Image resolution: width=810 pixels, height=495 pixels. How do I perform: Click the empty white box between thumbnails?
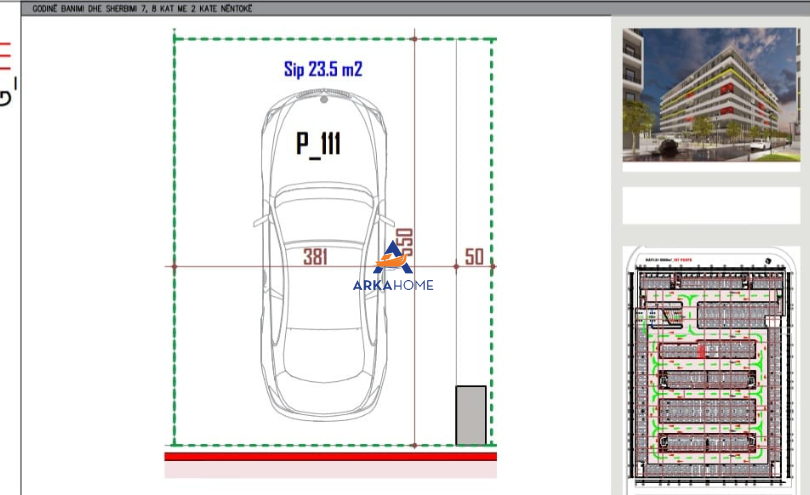(712, 205)
